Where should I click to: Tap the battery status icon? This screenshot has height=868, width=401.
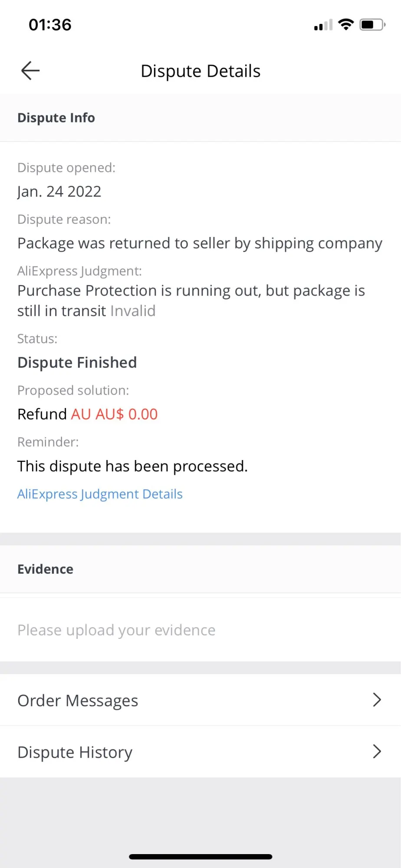click(372, 25)
